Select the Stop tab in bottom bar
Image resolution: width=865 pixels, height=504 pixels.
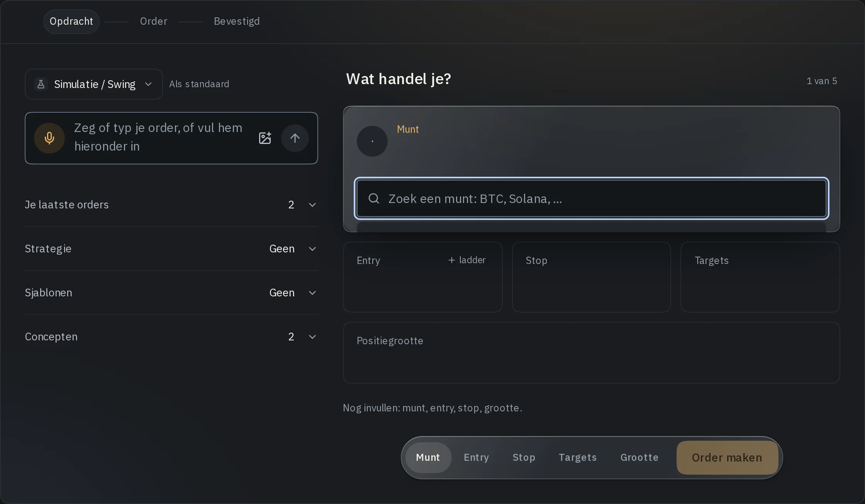(x=524, y=457)
